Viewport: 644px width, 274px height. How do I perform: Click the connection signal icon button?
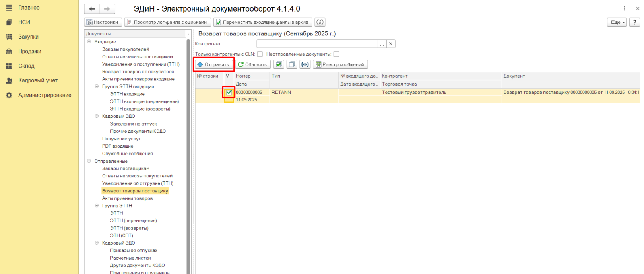(x=305, y=64)
